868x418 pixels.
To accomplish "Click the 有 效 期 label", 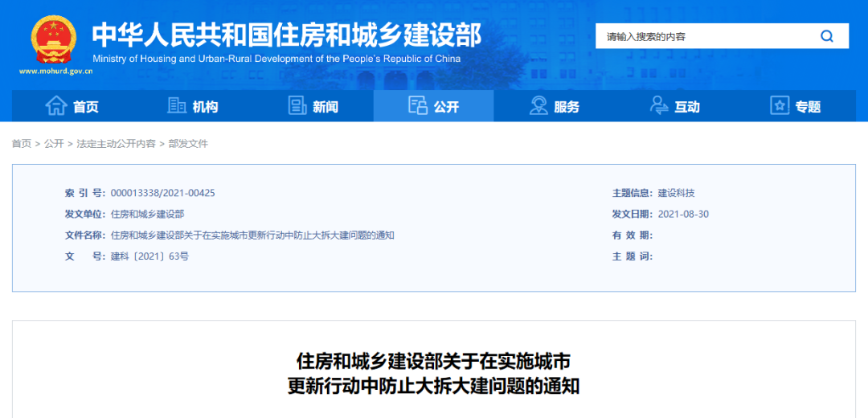I will click(x=633, y=236).
